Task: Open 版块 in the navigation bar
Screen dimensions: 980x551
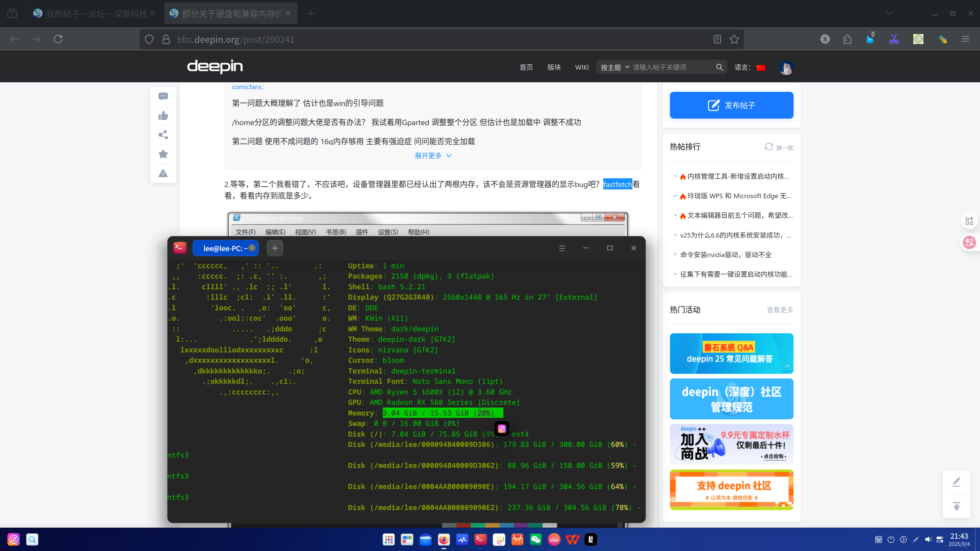Action: pos(554,67)
